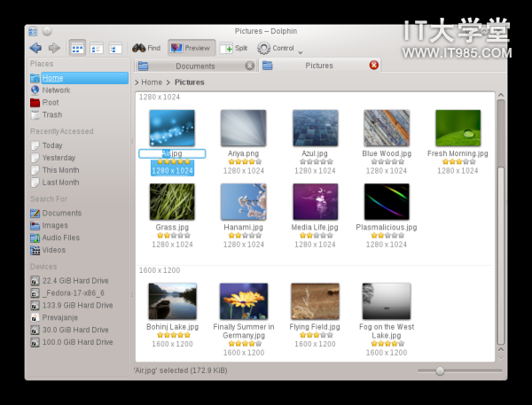Open the Dolphin window menu icon
Viewport: 532px width, 405px height.
coord(33,32)
